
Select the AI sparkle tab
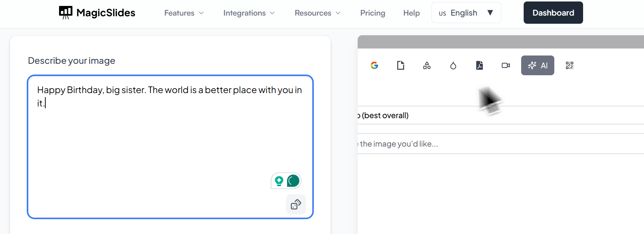[537, 66]
